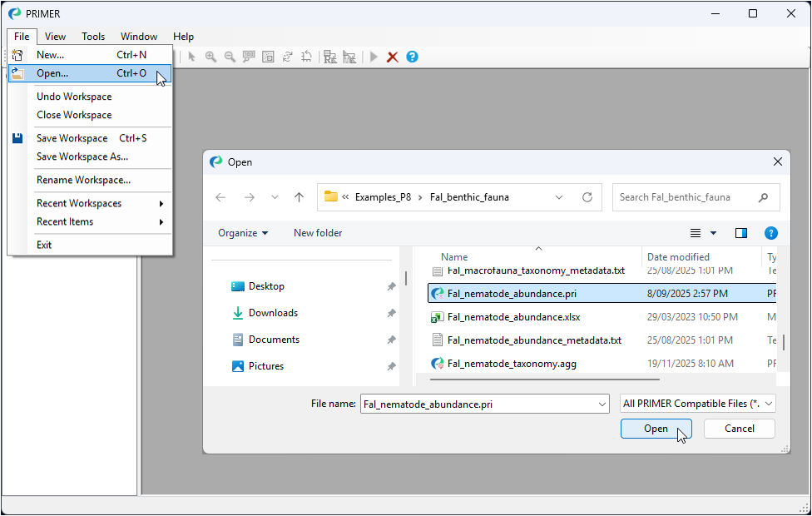Open the All PRIMER Compatible Files type dropdown
Viewport: 812px width, 516px height.
pos(698,404)
